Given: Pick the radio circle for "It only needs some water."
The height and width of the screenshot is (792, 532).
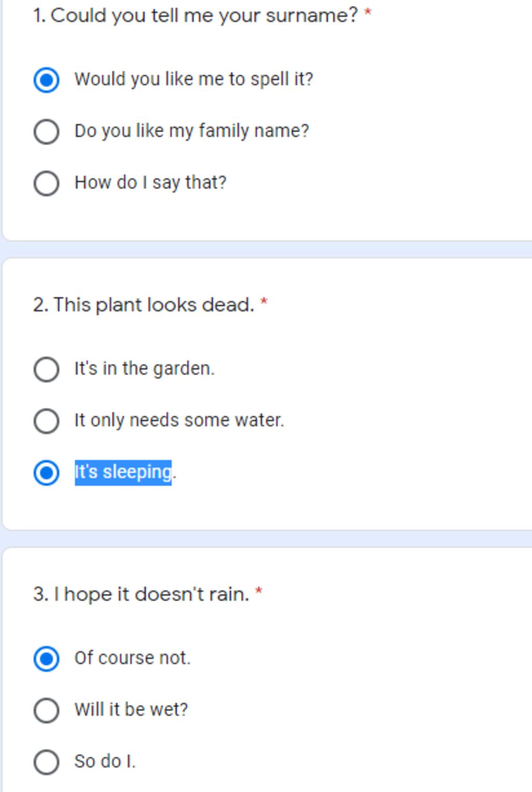Looking at the screenshot, I should tap(46, 421).
